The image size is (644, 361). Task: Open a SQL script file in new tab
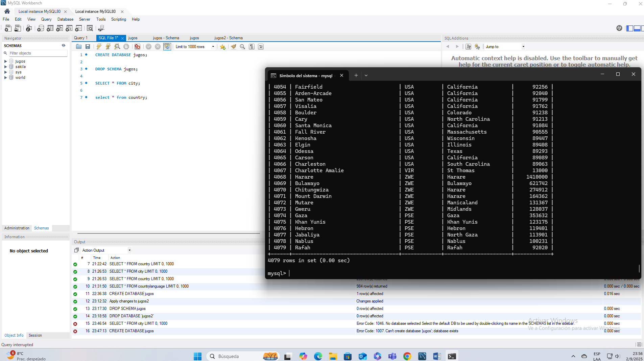18,28
